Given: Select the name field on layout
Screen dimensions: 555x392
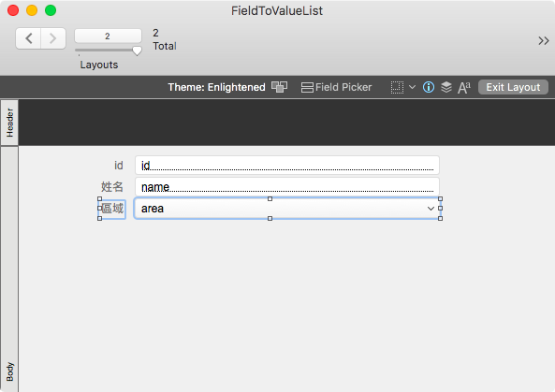Looking at the screenshot, I should [287, 187].
